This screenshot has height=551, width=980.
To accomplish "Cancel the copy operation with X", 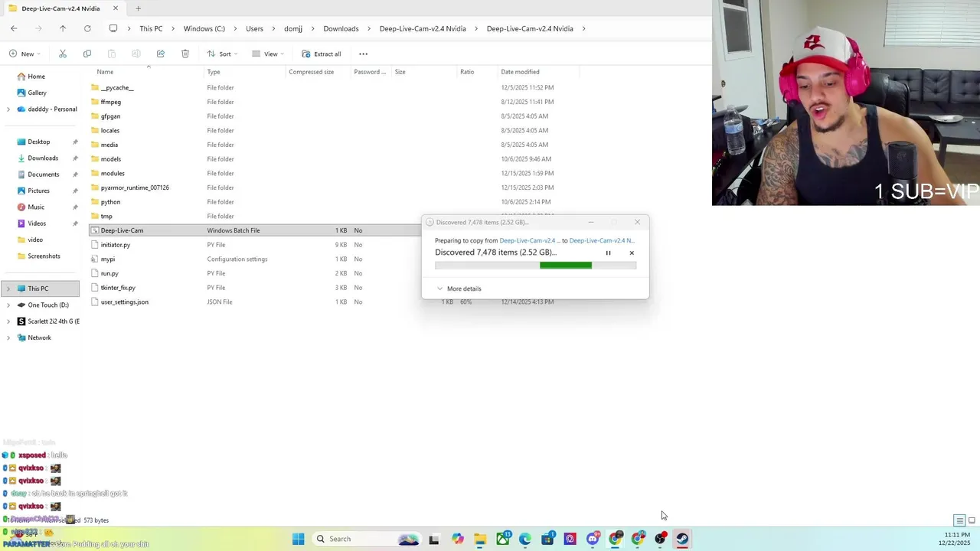I will pos(632,253).
